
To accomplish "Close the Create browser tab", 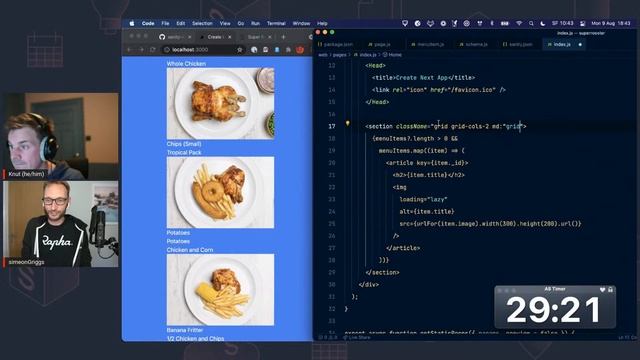I will pos(229,37).
